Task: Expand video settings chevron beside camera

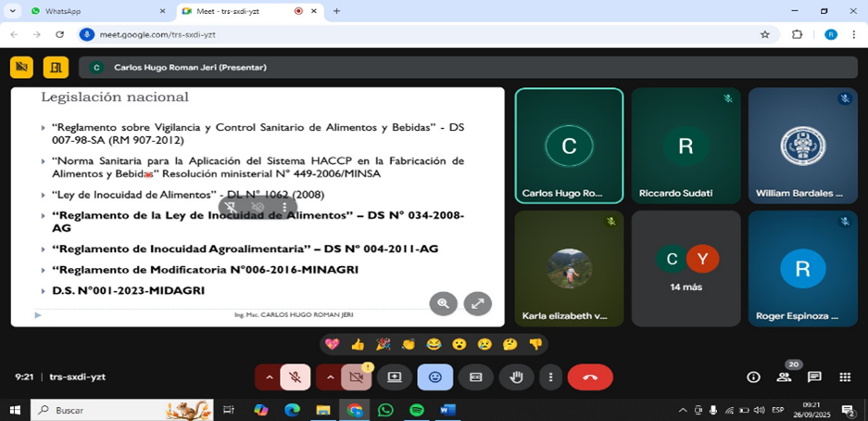Action: pyautogui.click(x=330, y=377)
